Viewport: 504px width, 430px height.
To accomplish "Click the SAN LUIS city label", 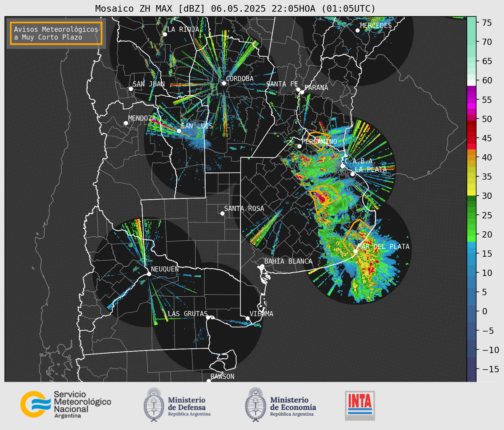I will (x=197, y=126).
